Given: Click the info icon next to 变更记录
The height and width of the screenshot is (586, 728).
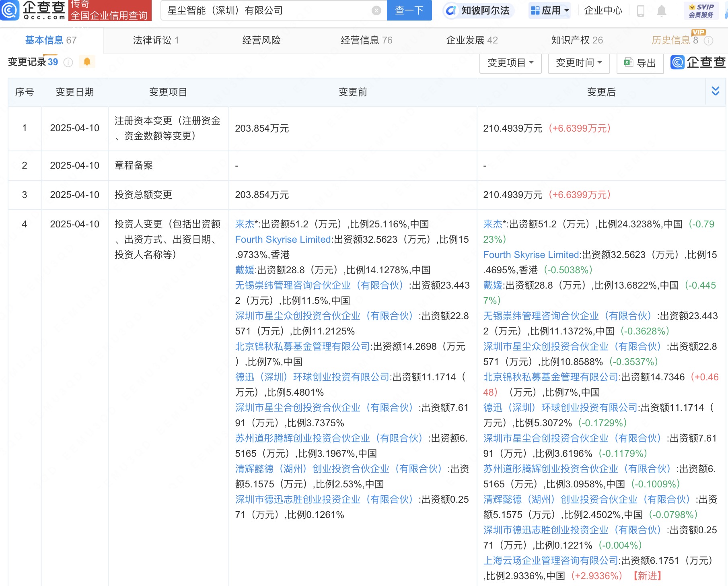Looking at the screenshot, I should point(68,62).
